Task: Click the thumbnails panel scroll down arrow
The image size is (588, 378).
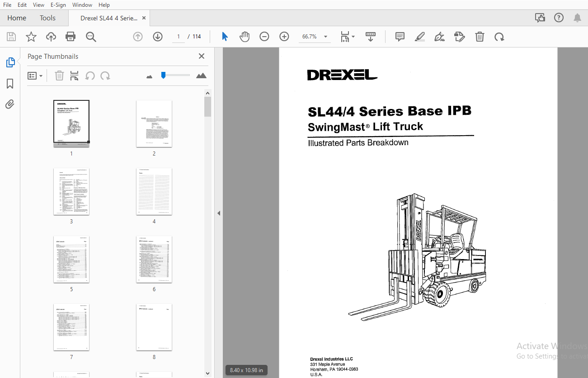Action: [207, 373]
